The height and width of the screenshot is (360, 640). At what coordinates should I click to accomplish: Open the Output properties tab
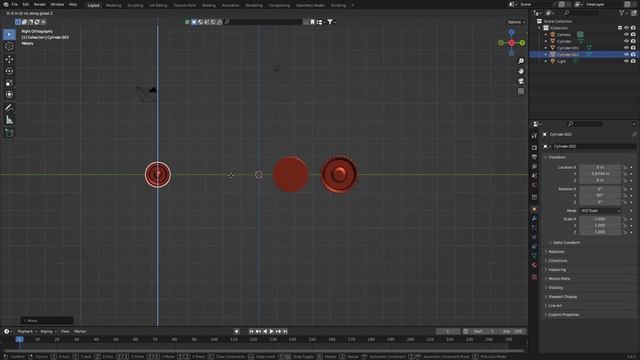coord(534,157)
